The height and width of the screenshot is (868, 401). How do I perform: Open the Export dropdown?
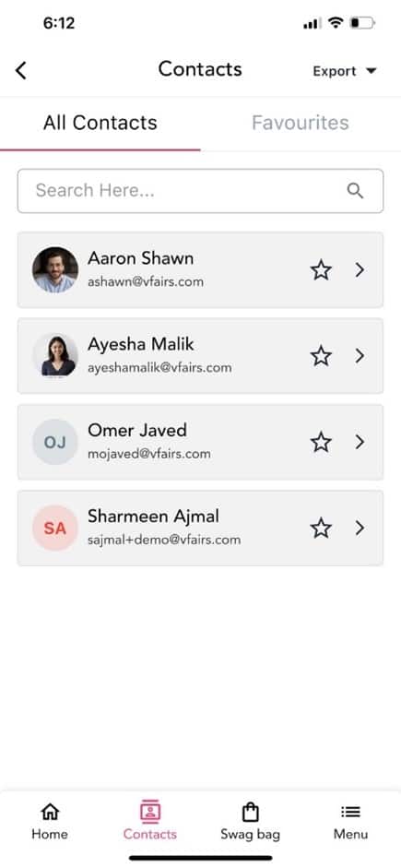(345, 71)
